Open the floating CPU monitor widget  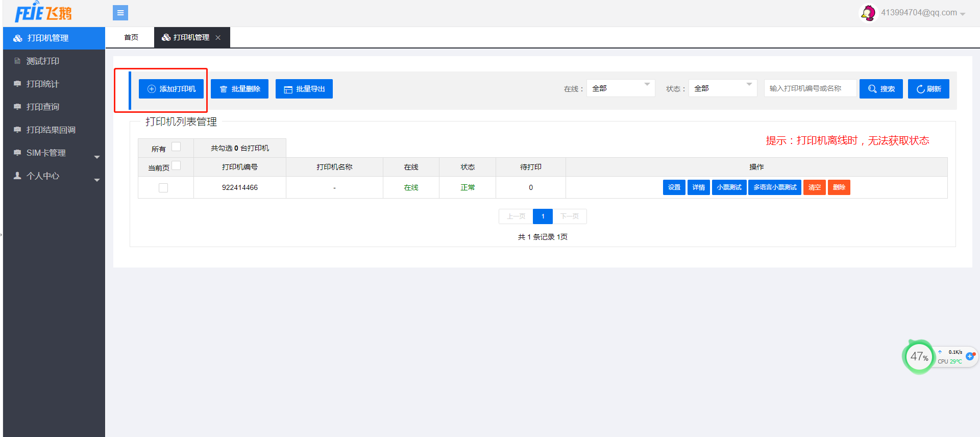click(919, 357)
